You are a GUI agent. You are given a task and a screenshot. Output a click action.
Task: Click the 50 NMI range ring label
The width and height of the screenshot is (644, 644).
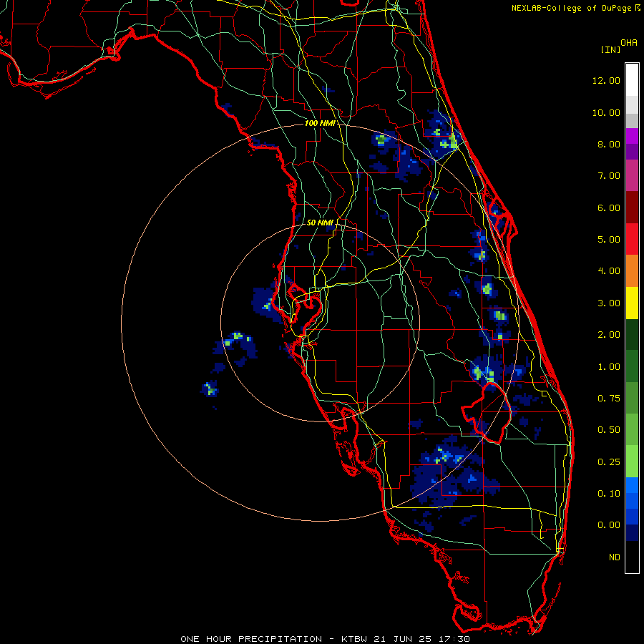(320, 223)
